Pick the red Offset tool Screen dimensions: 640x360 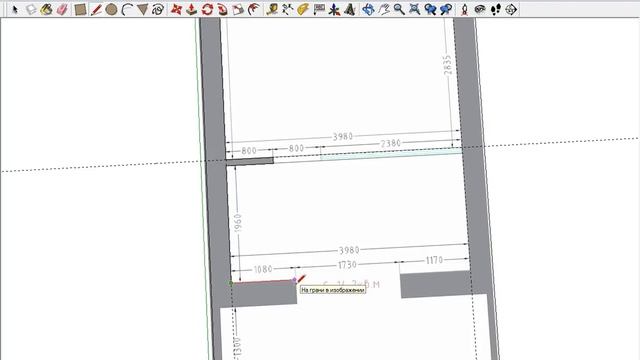click(x=254, y=9)
